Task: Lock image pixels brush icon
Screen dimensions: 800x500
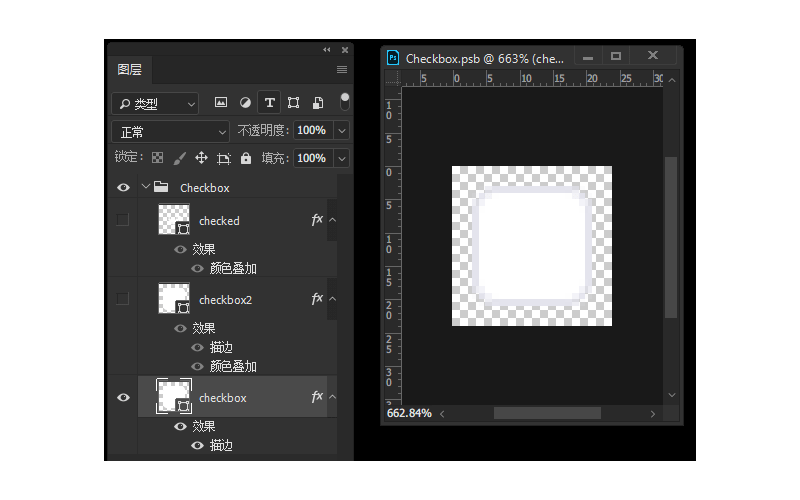Action: pyautogui.click(x=179, y=158)
